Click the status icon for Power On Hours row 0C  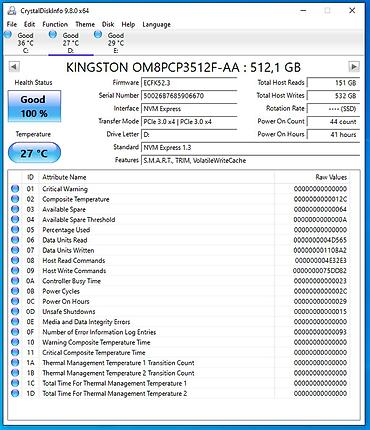coord(15,301)
